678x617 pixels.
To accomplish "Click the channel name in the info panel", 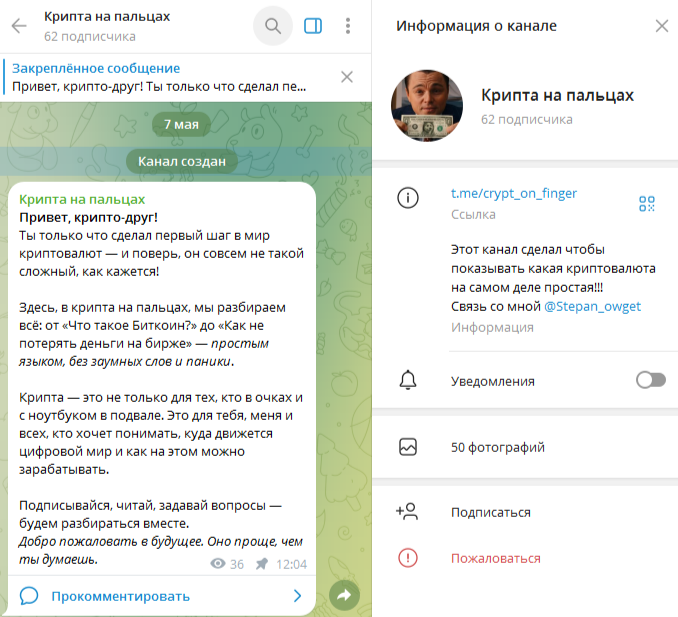I will coord(557,95).
